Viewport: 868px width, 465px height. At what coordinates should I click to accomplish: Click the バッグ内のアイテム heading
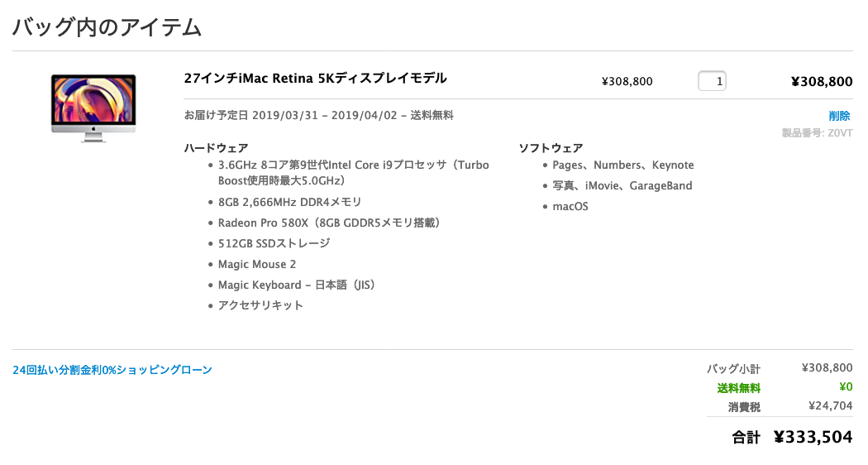coord(107,27)
